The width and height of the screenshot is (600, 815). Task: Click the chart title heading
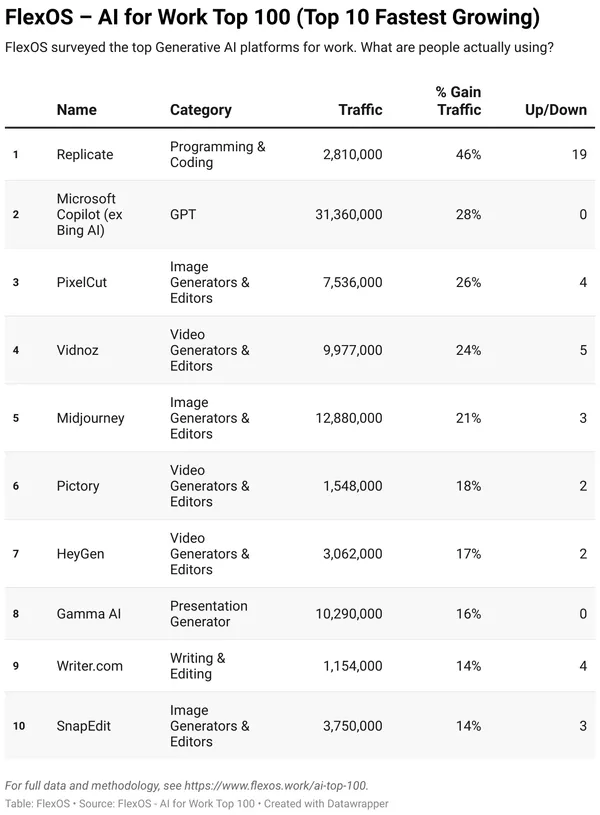(x=272, y=17)
